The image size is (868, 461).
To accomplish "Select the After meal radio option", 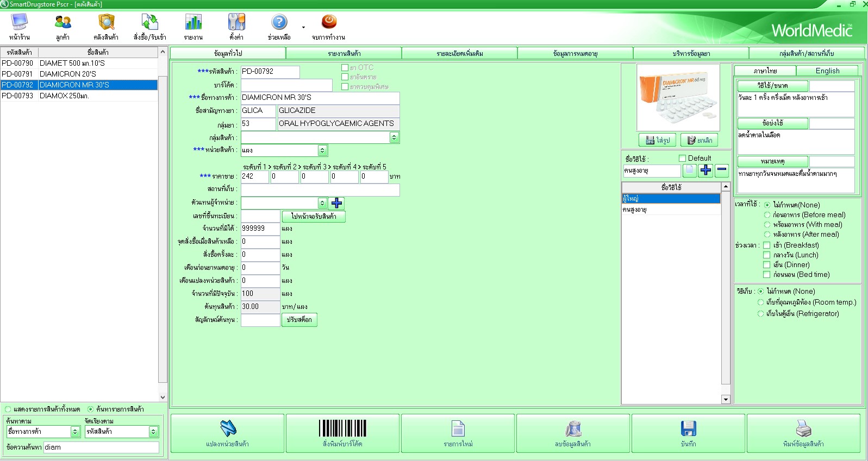I will pyautogui.click(x=767, y=235).
